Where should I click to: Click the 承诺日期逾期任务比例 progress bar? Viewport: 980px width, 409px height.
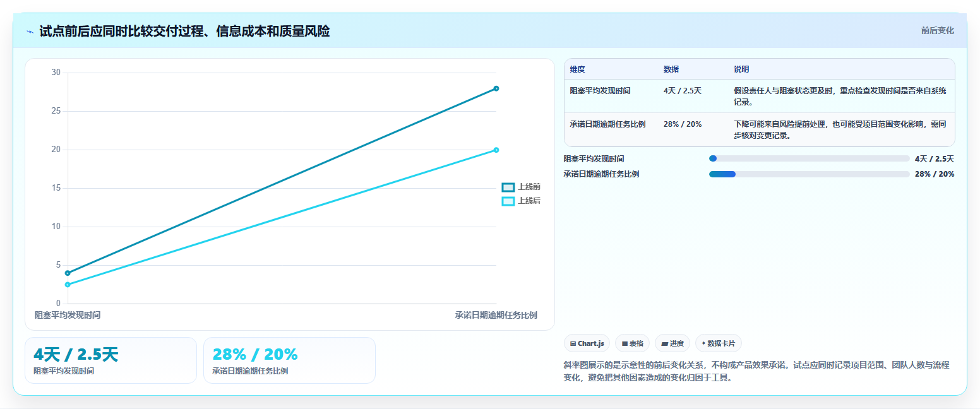pyautogui.click(x=810, y=174)
